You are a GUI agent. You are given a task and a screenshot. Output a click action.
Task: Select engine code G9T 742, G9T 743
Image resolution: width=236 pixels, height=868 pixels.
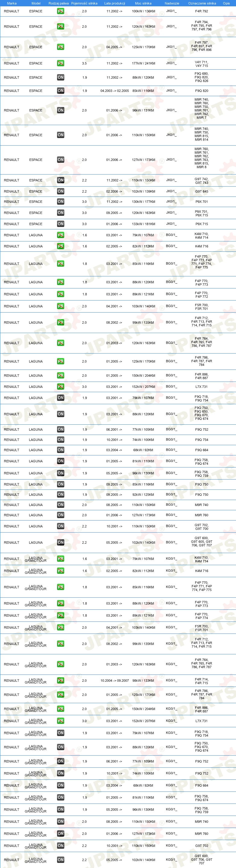tap(202, 181)
